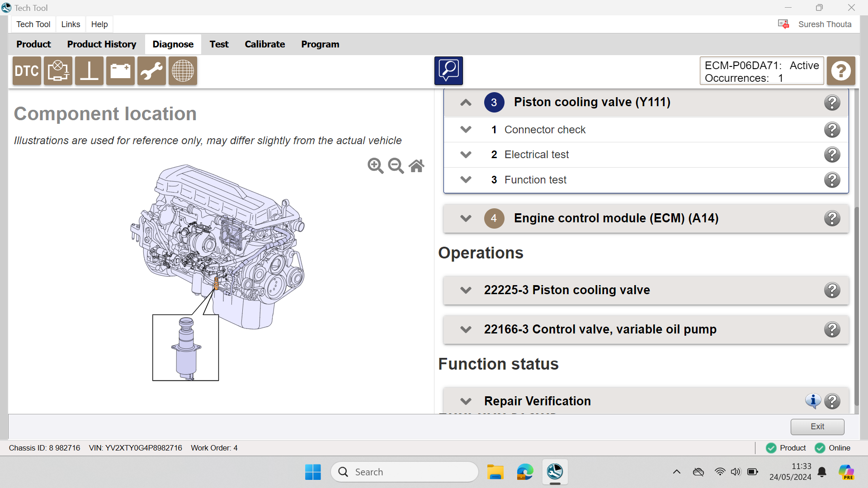Expand the Electrical test step
Viewport: 868px width, 488px height.
click(466, 155)
